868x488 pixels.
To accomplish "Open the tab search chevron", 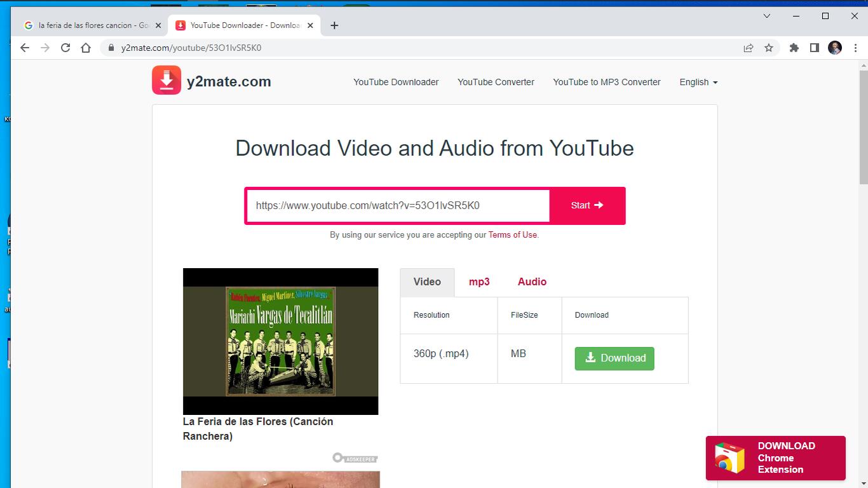I will coord(767,16).
